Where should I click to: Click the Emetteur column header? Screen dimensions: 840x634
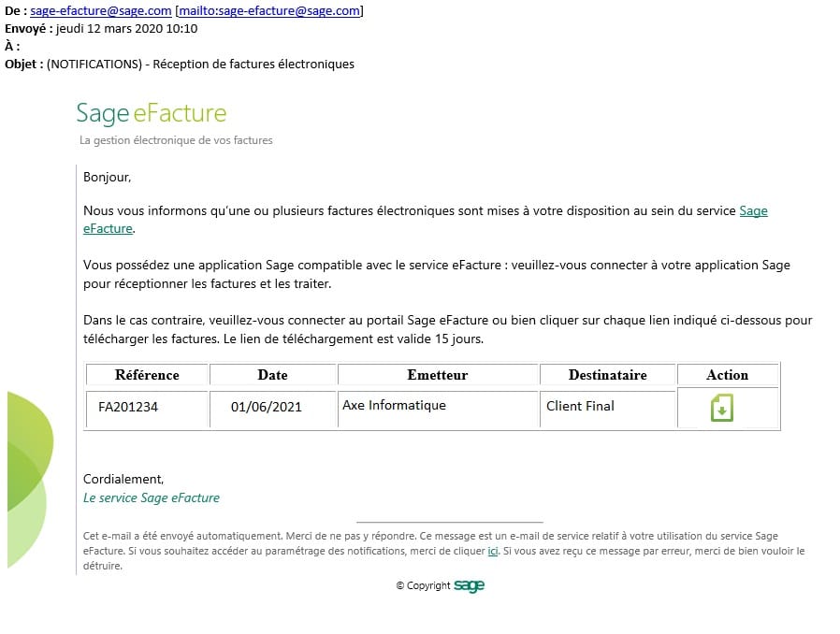coord(437,375)
